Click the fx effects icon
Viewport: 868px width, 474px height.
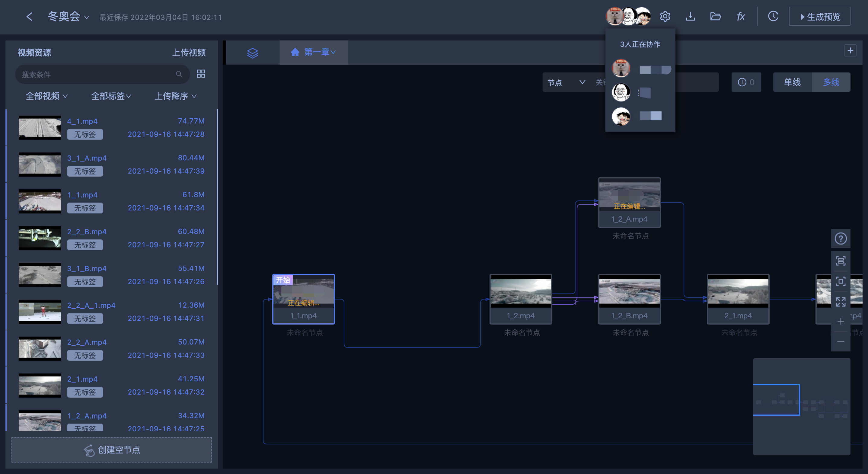[x=741, y=16]
